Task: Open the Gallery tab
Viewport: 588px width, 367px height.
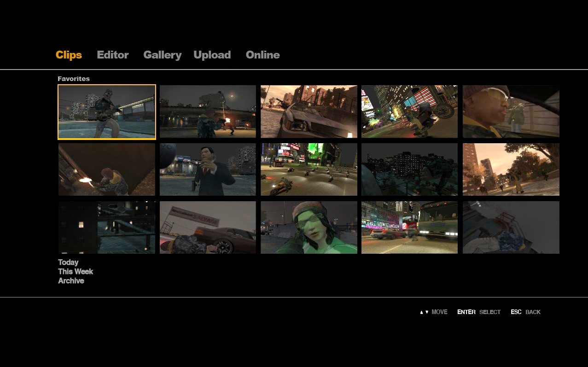Action: click(x=162, y=55)
